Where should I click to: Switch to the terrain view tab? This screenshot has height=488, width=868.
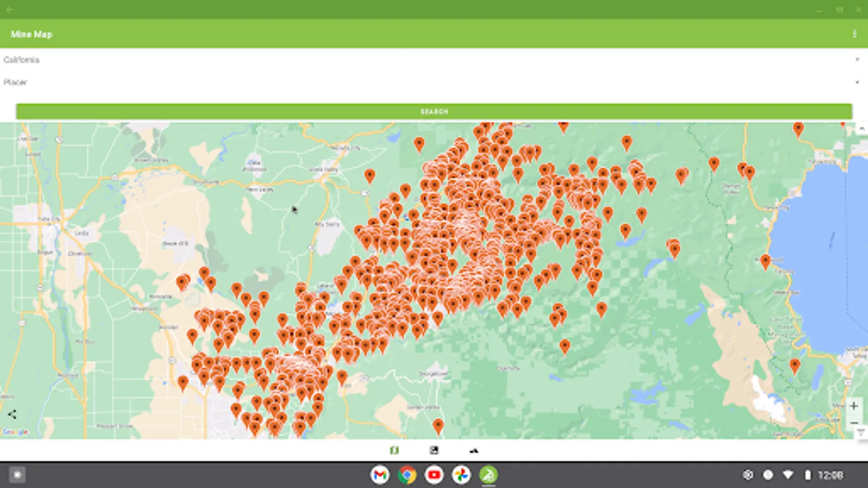[474, 450]
